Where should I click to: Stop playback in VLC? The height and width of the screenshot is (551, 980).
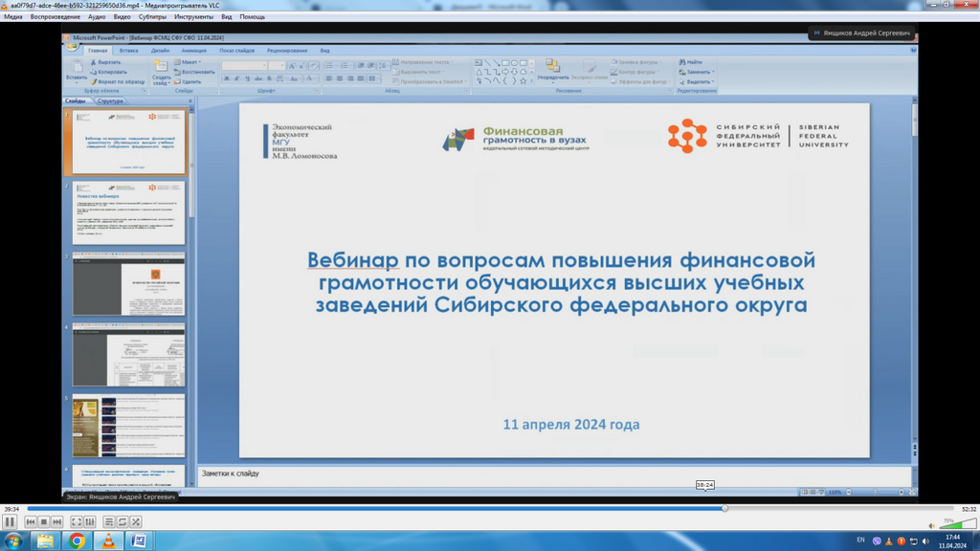44,521
